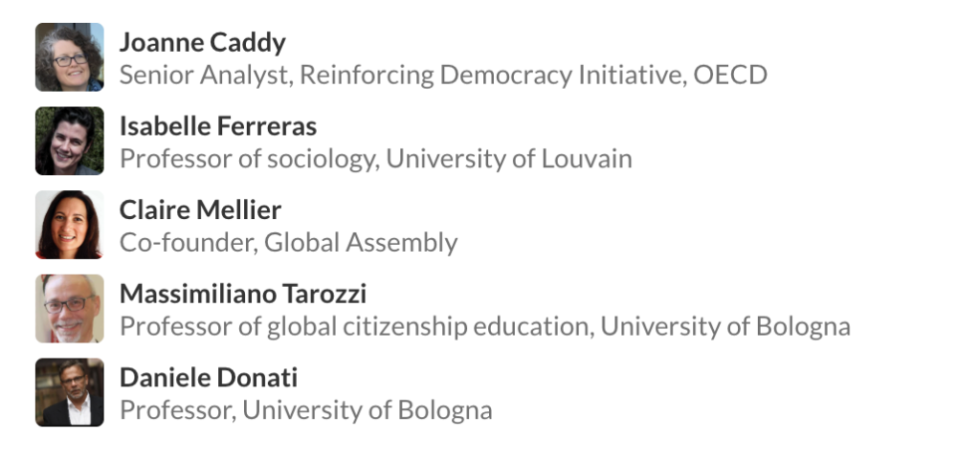
Task: Click the "Professor of sociology" text
Action: (x=247, y=159)
